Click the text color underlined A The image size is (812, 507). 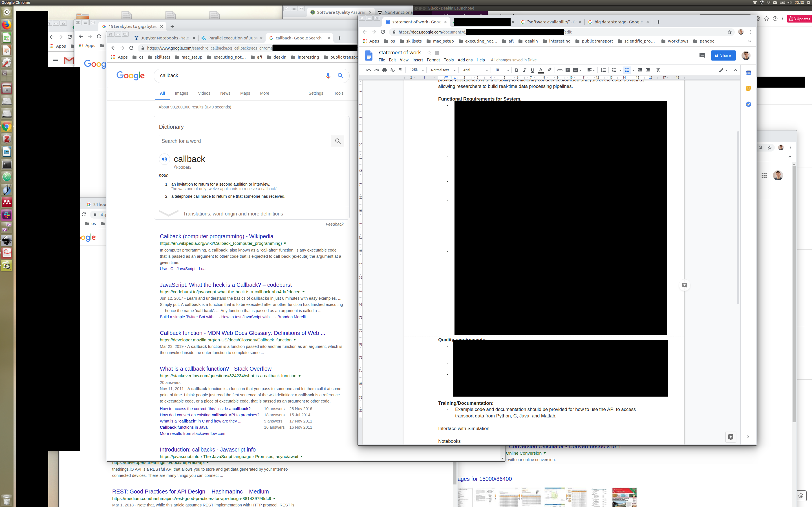coord(540,70)
